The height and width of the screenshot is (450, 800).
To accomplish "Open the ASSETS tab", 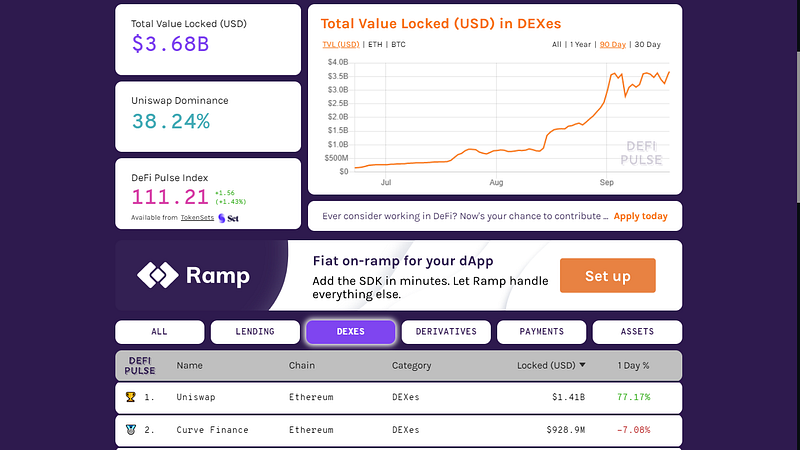I will tap(637, 332).
